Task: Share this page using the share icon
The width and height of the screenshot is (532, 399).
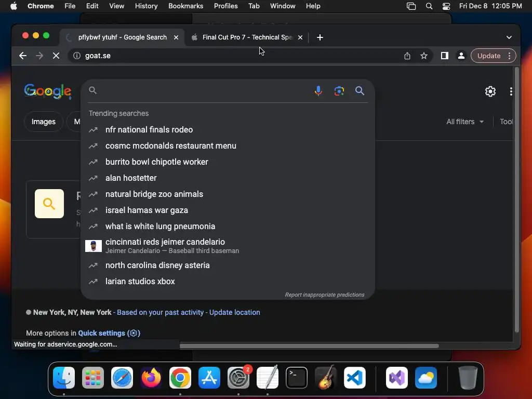Action: [407, 56]
